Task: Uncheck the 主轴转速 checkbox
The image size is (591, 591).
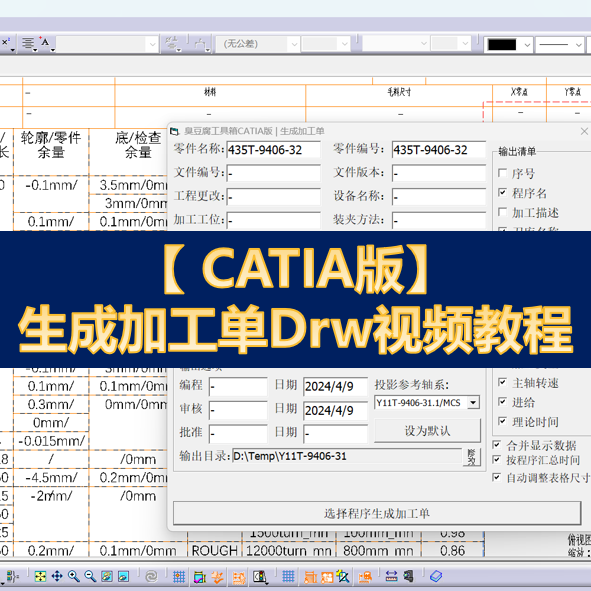Action: [502, 382]
